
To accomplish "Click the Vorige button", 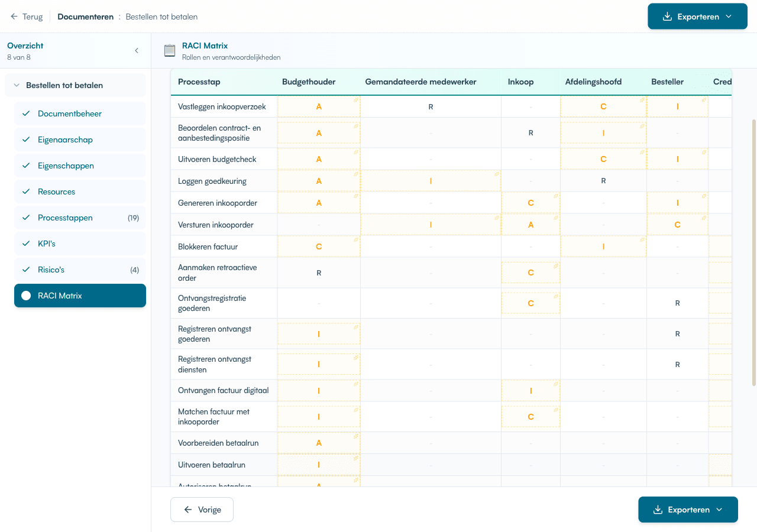I will (x=202, y=510).
